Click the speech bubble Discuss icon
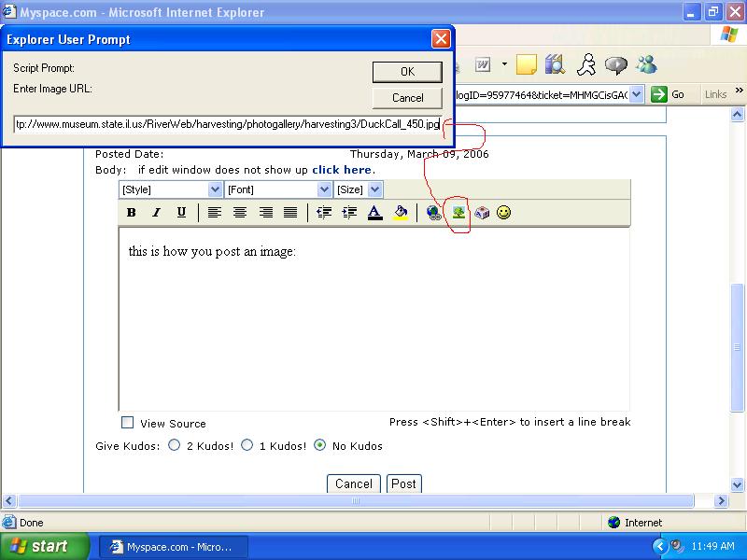This screenshot has height=560, width=747. pyautogui.click(x=616, y=65)
